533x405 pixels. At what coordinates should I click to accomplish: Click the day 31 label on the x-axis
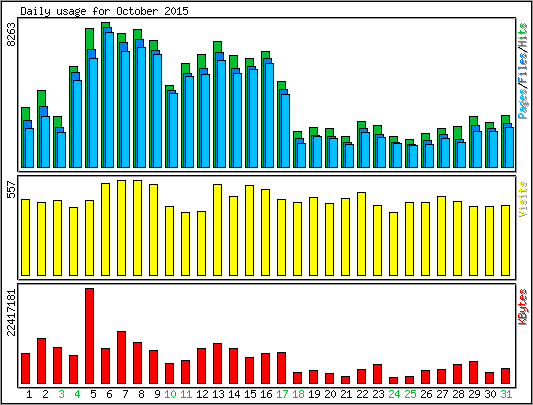506,394
